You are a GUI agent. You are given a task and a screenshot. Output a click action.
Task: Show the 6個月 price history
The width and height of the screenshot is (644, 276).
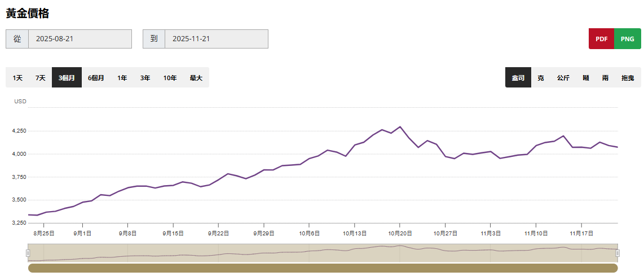tap(96, 78)
